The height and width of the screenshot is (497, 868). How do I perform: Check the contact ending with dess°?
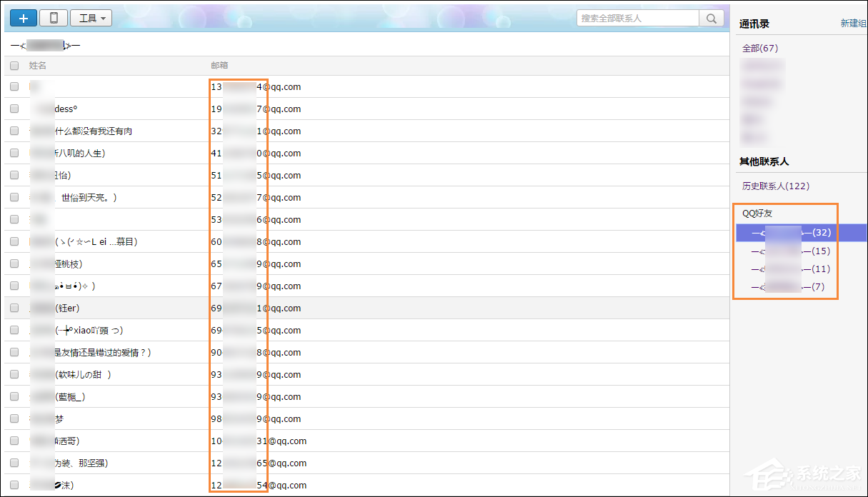click(x=14, y=109)
